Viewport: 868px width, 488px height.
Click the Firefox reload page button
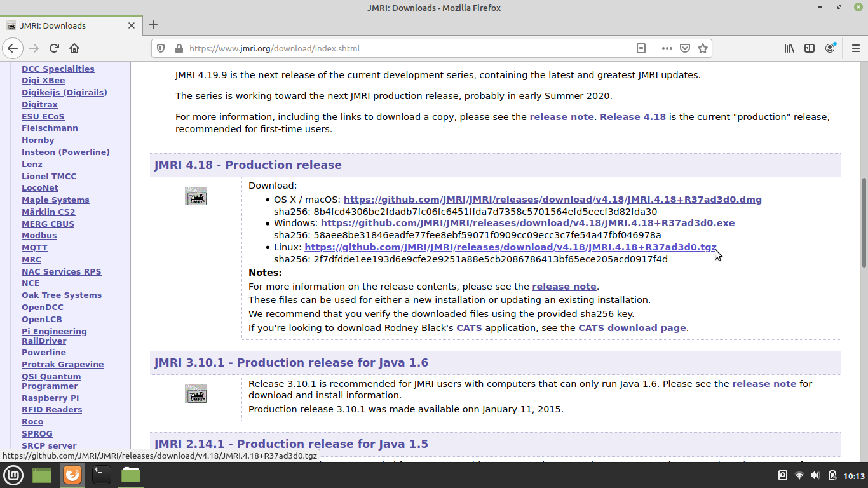click(x=54, y=48)
